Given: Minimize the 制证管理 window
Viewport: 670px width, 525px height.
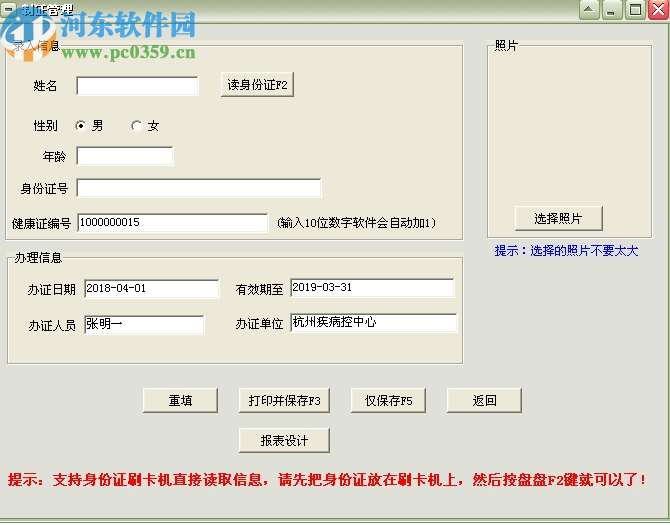Looking at the screenshot, I should [612, 9].
